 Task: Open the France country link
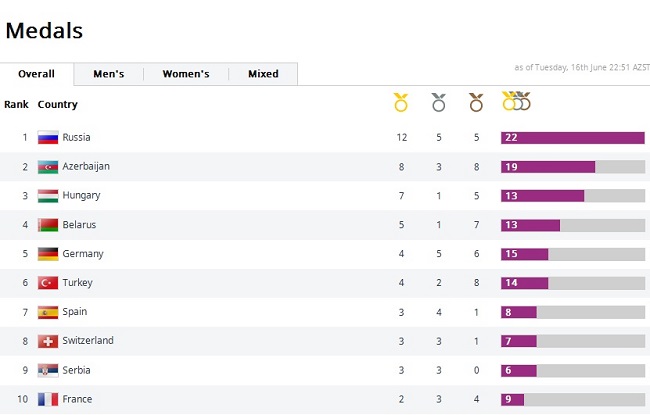coord(77,399)
